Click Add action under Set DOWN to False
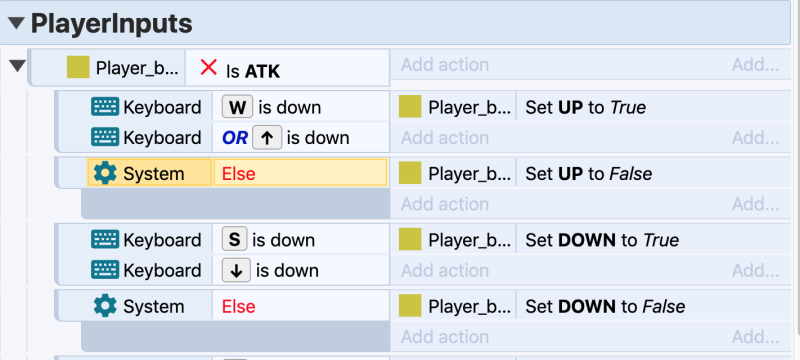 tap(444, 337)
